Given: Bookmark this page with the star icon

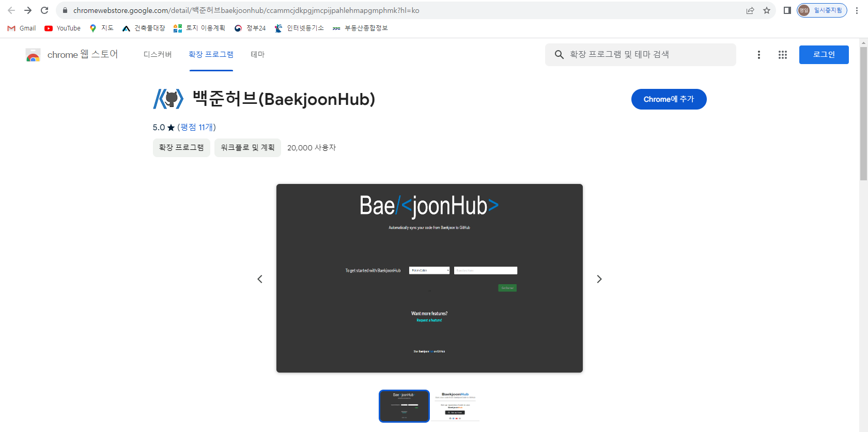Looking at the screenshot, I should [x=767, y=10].
